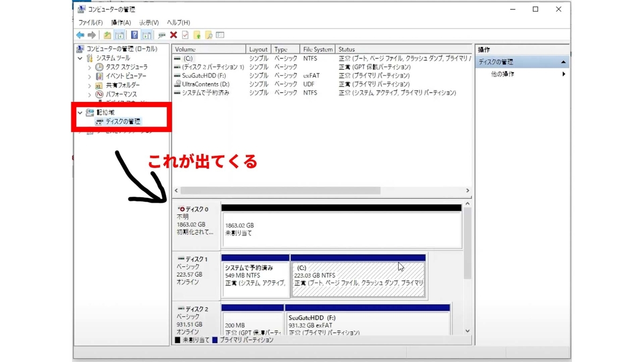
Task: Select the SeaGateHDD (F:) 931.32 GB partition block
Action: [x=368, y=319]
